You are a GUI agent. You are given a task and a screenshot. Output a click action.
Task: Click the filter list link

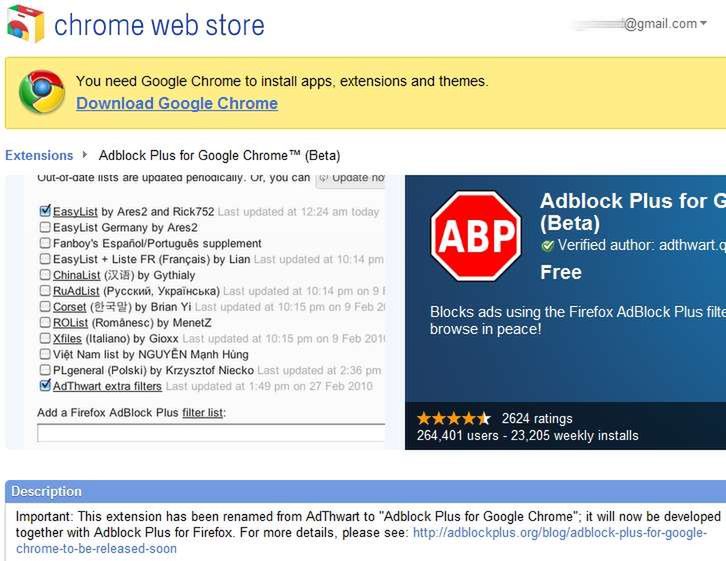coord(202,412)
